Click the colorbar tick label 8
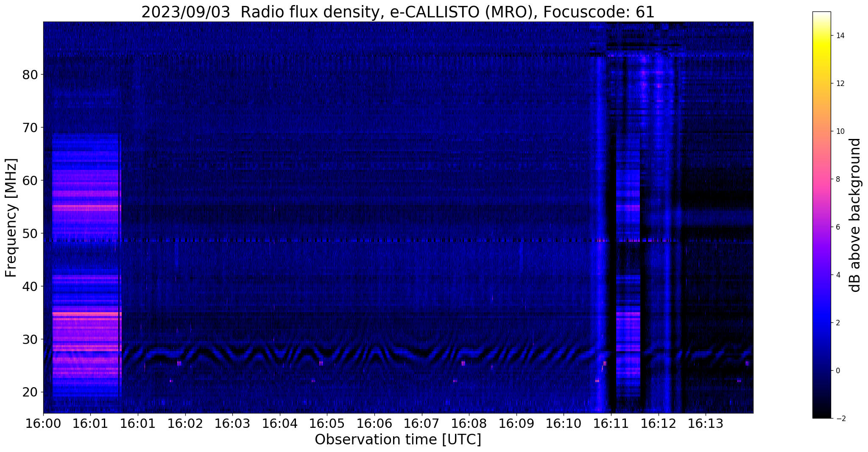 pyautogui.click(x=837, y=179)
